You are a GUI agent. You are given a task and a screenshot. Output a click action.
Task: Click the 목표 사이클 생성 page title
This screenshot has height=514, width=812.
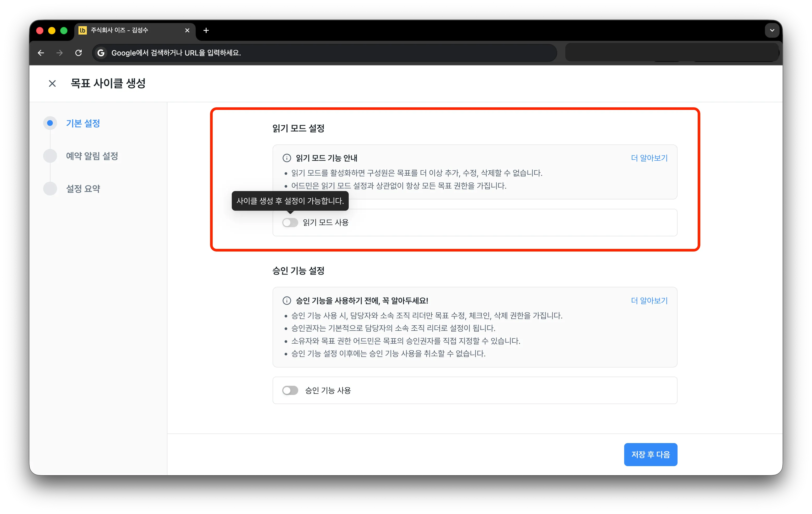pyautogui.click(x=108, y=83)
